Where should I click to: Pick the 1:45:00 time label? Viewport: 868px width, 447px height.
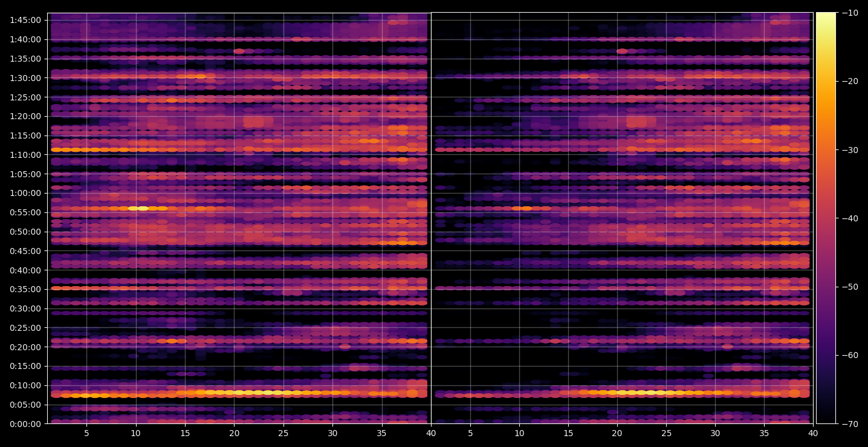(x=25, y=20)
